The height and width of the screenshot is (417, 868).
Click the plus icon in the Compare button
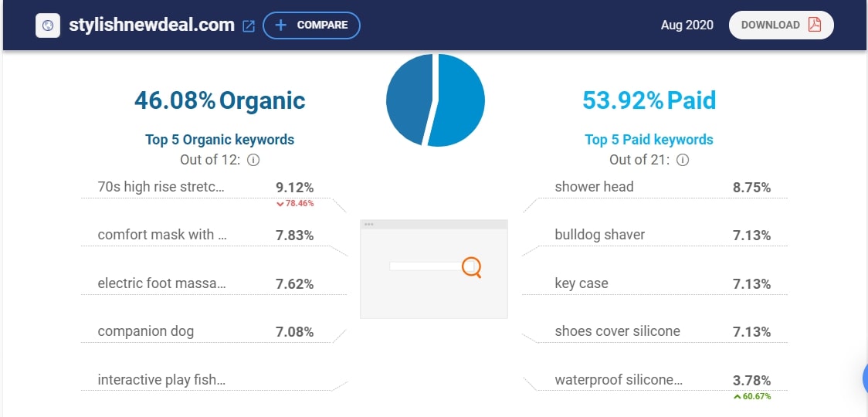coord(281,25)
